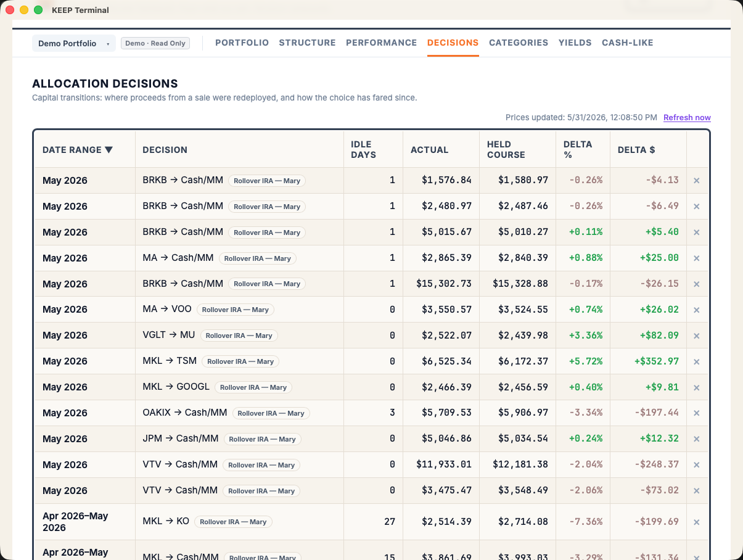Select the VGLT → MU decision text
The height and width of the screenshot is (560, 743).
169,335
